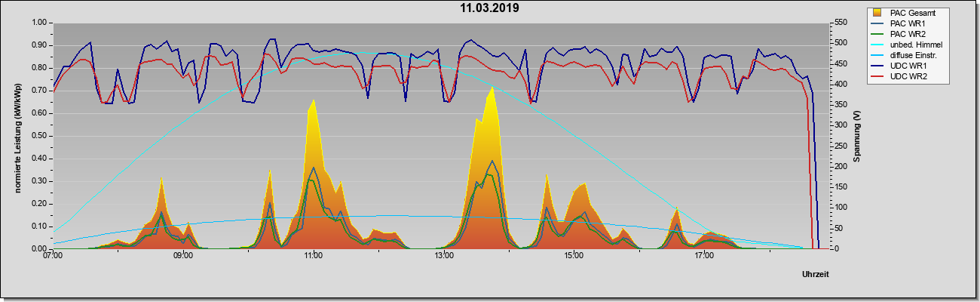The width and height of the screenshot is (980, 302).
Task: Click the 09:00 time axis label
Action: [x=183, y=256]
